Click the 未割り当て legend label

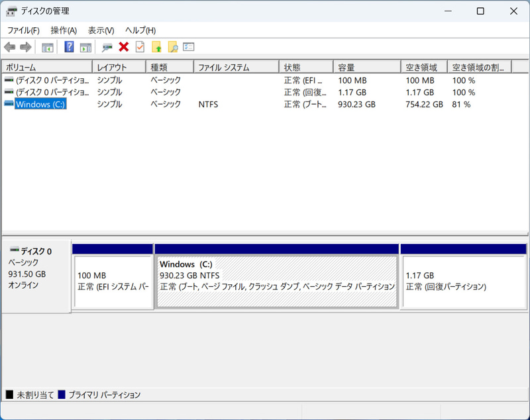[35, 395]
